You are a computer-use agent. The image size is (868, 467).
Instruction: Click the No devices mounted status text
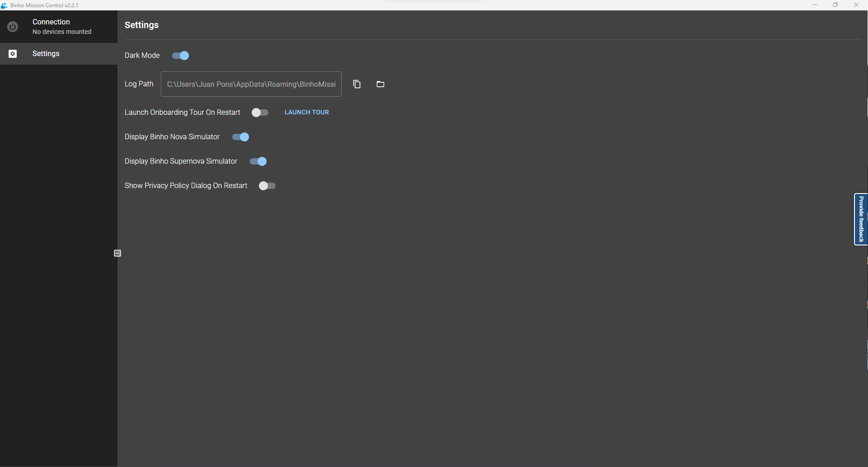click(62, 32)
